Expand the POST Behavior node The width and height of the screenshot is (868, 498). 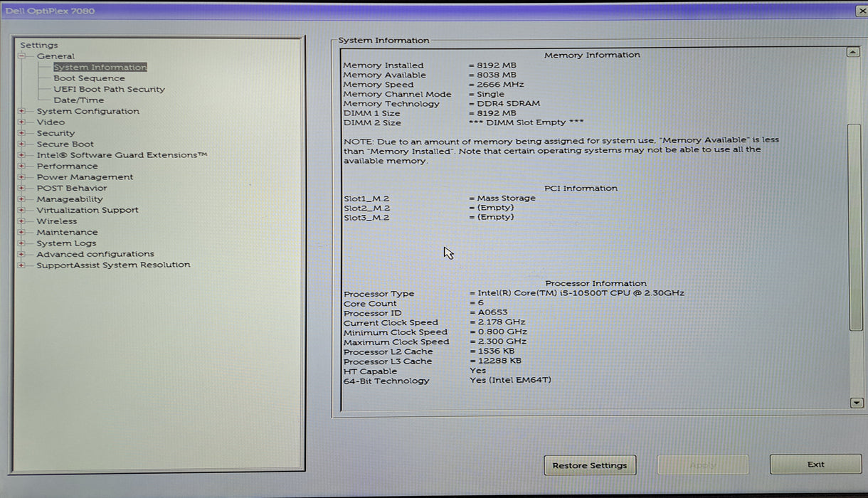(22, 189)
